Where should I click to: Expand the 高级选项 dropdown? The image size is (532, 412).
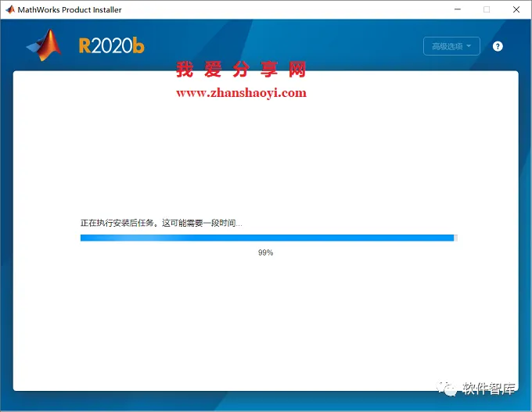pos(451,46)
